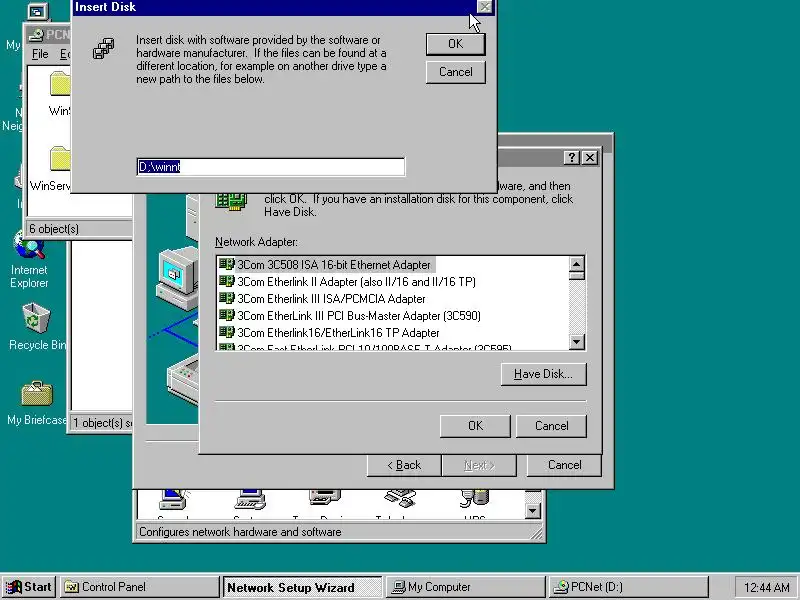Screen dimensions: 800x600
Task: Click the PCNet window title bar icon
Action: (x=36, y=35)
